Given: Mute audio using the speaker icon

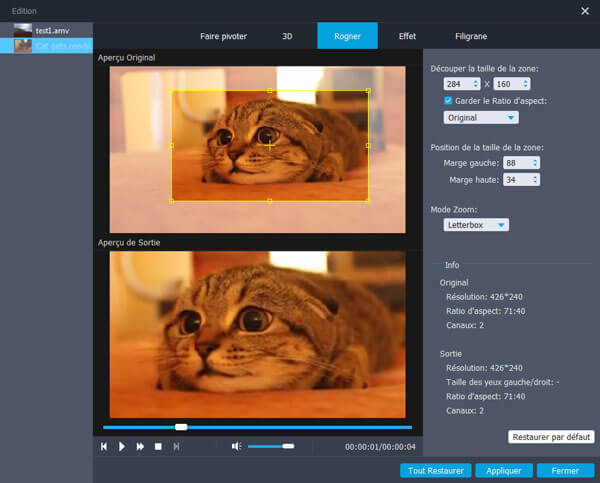Looking at the screenshot, I should click(236, 446).
